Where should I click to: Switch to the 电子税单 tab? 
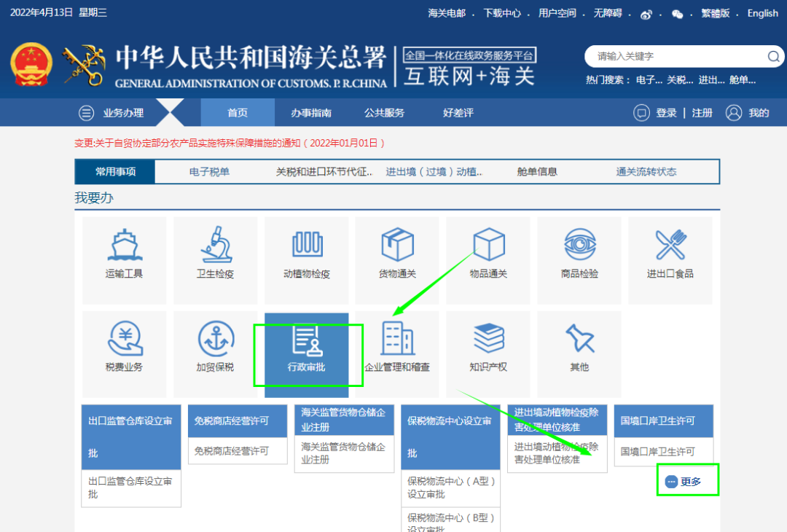(x=209, y=172)
